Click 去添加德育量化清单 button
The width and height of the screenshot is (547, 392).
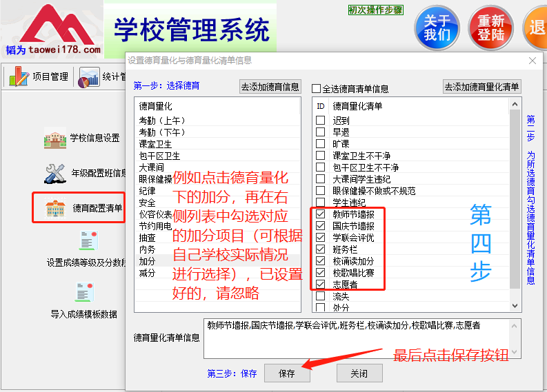coord(482,87)
